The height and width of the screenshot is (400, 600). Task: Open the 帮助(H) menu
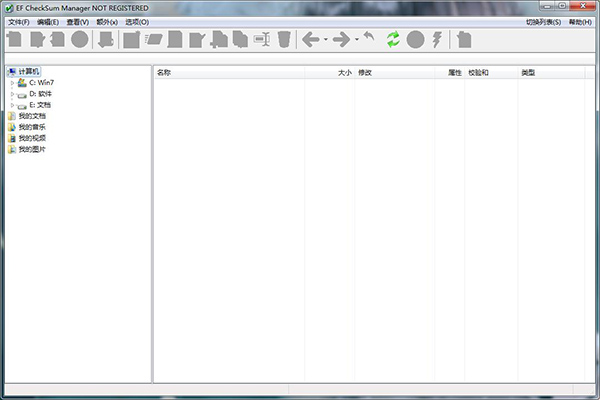point(580,22)
